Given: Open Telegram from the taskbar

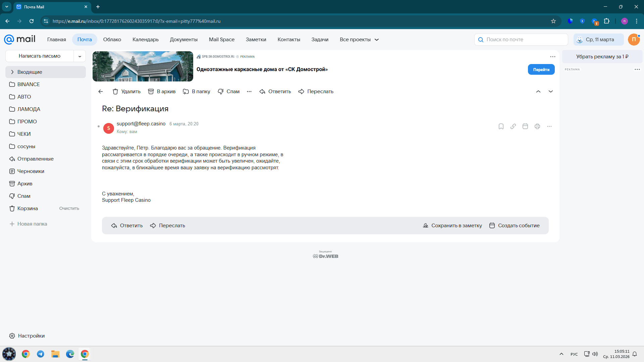Looking at the screenshot, I should [41, 354].
